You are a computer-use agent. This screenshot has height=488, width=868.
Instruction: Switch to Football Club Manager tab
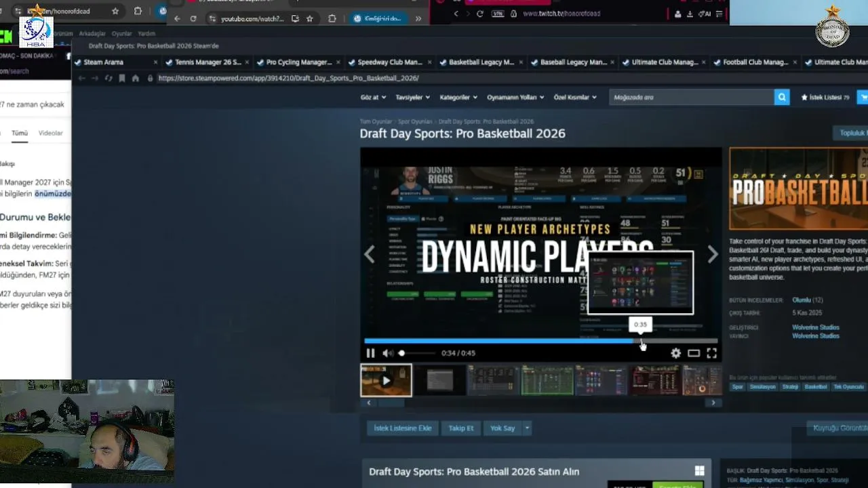pos(755,62)
